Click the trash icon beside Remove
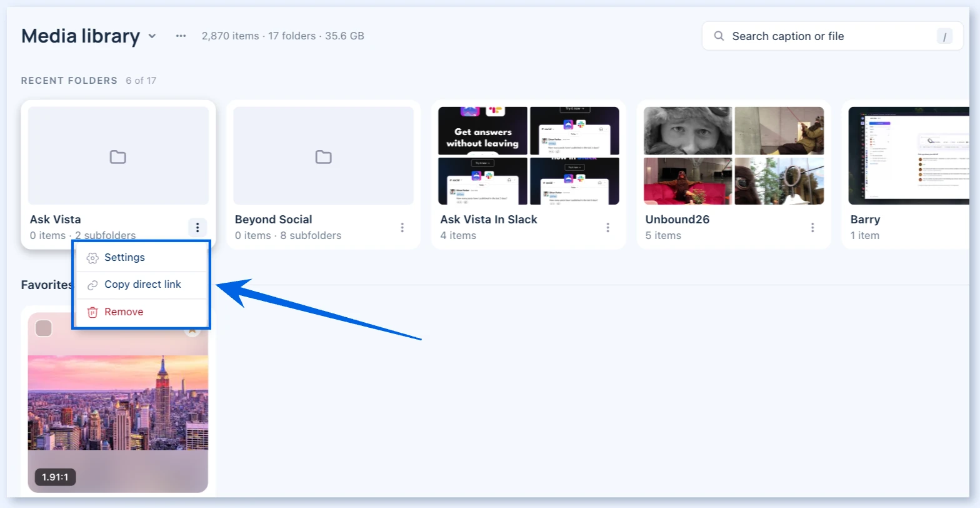This screenshot has width=980, height=508. coord(92,312)
